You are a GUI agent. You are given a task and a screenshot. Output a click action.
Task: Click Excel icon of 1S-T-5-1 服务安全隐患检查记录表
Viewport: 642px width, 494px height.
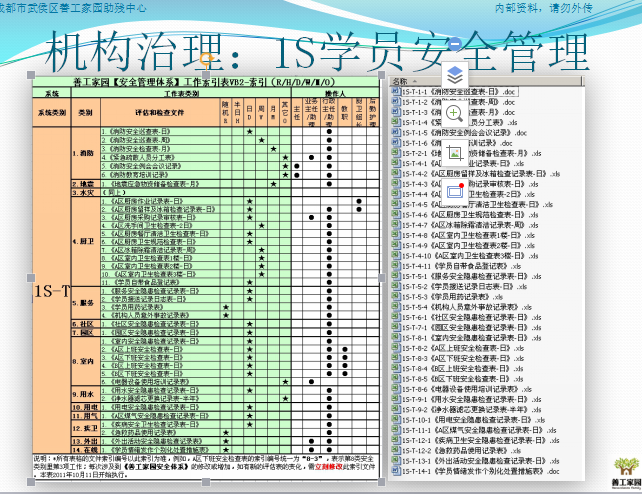tap(396, 276)
